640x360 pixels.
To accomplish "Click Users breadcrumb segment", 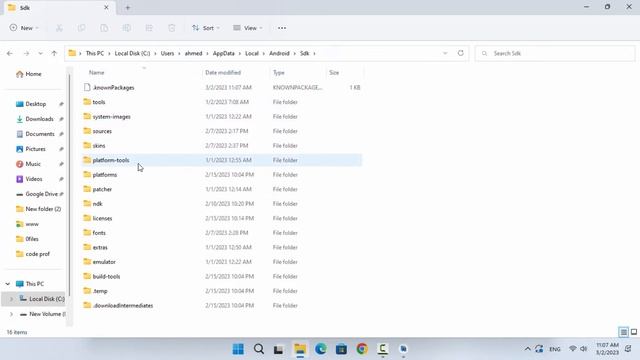I will [x=167, y=53].
